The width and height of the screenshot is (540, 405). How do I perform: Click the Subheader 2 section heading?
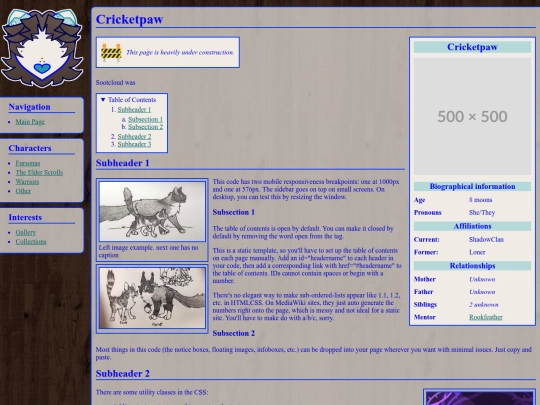(123, 374)
